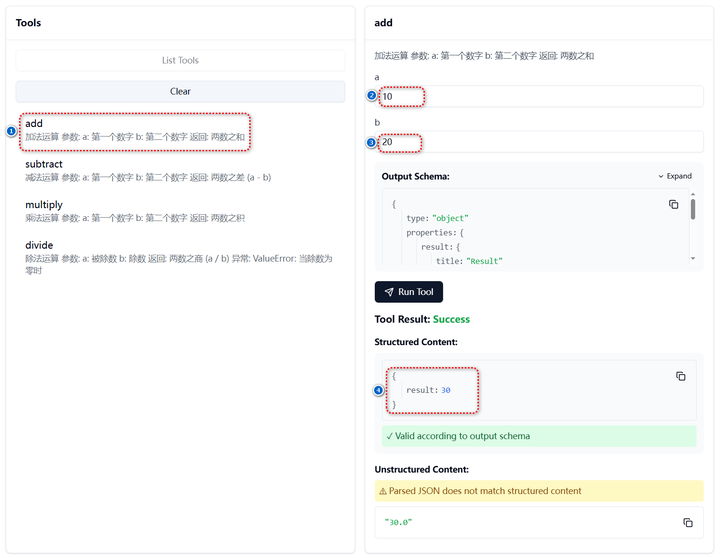720x558 pixels.
Task: Click the title: "Result" schema line
Action: tap(469, 261)
